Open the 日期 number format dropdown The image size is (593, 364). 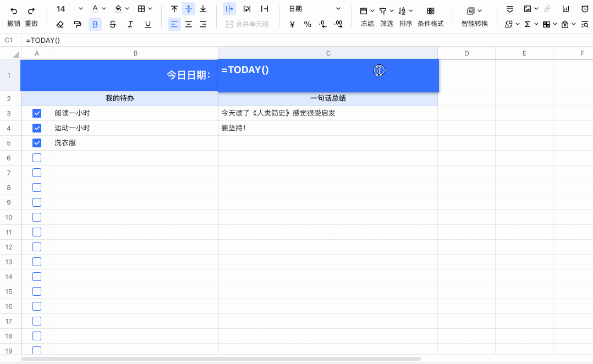[314, 9]
